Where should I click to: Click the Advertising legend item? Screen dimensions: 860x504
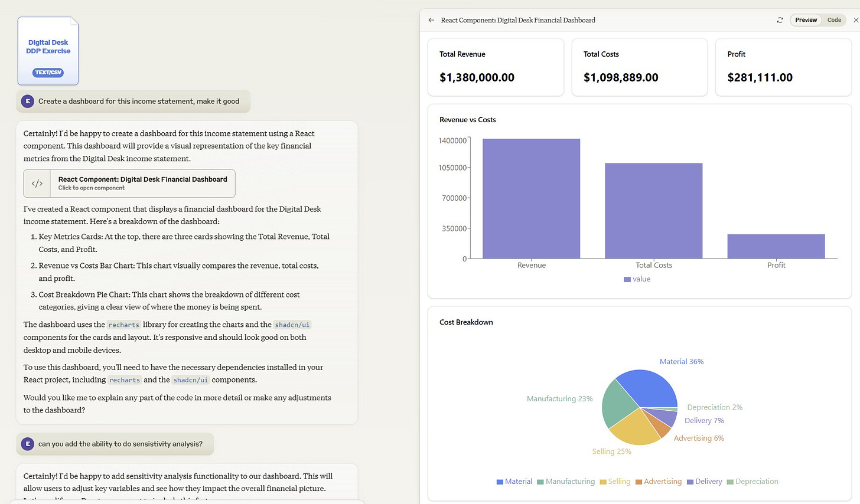[x=659, y=482]
